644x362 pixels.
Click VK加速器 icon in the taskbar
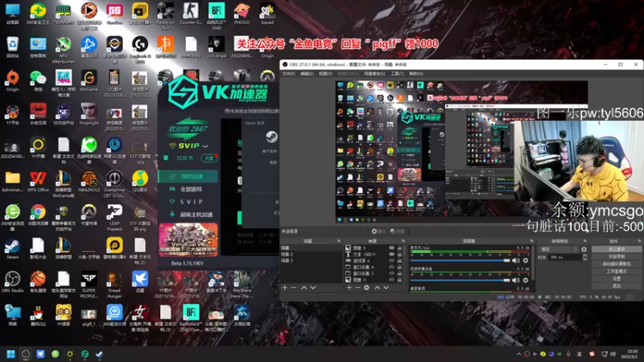click(x=85, y=354)
